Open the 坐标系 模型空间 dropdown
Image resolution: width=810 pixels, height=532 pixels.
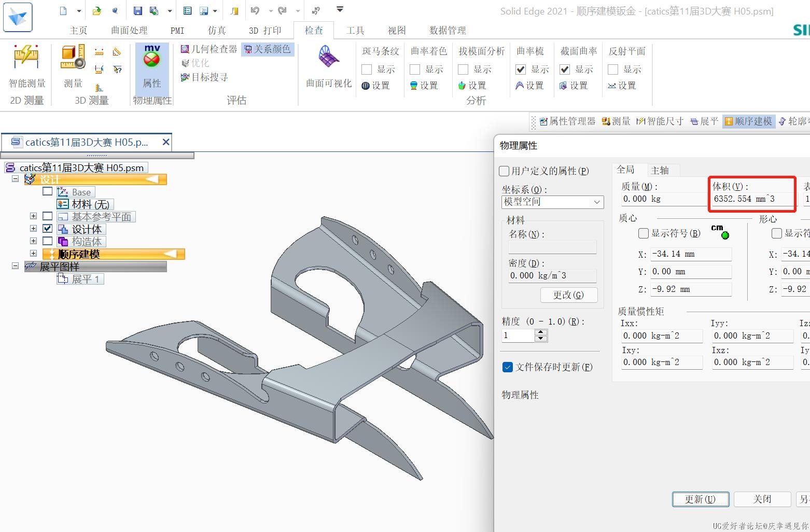[553, 202]
